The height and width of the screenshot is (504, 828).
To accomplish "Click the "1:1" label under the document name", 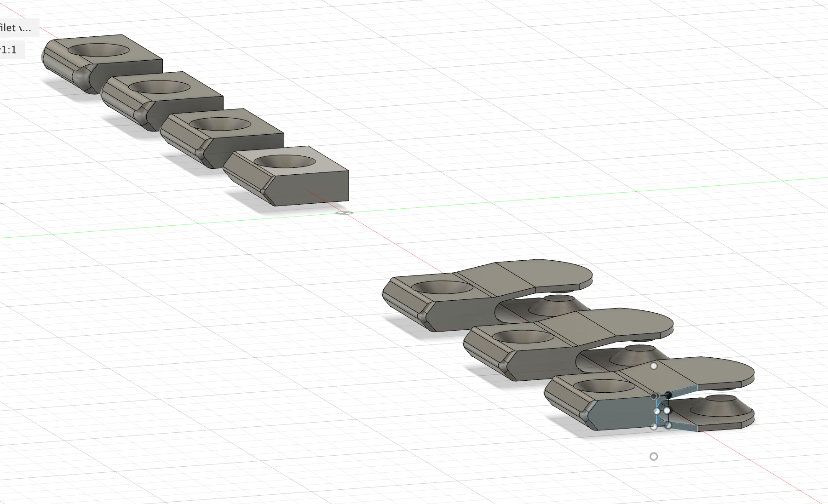I will click(8, 50).
